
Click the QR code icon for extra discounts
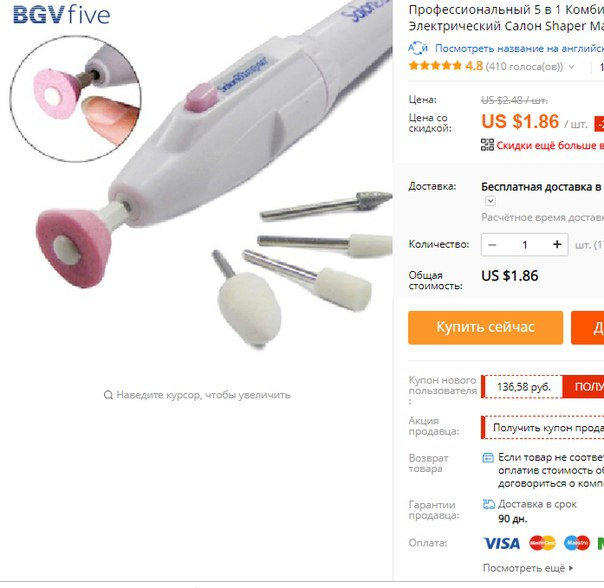pyautogui.click(x=487, y=145)
